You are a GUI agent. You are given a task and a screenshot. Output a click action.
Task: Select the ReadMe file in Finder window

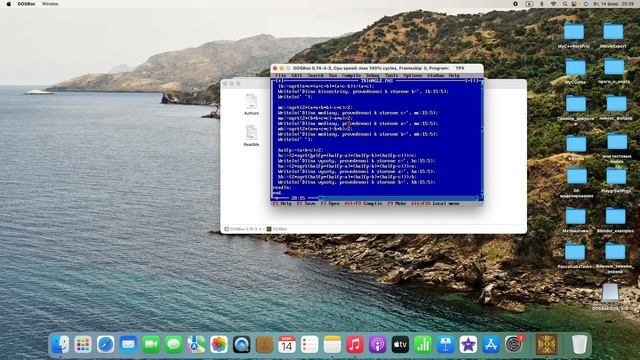click(x=251, y=136)
